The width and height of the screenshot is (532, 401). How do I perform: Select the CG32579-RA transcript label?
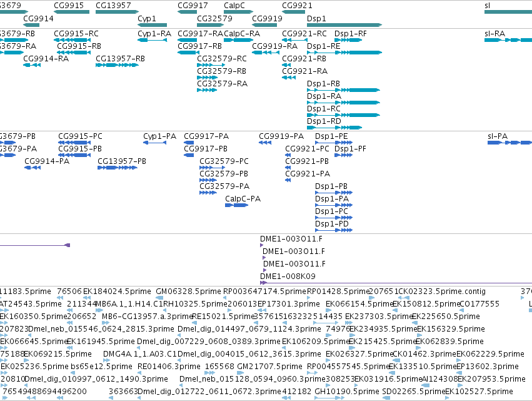coord(222,84)
